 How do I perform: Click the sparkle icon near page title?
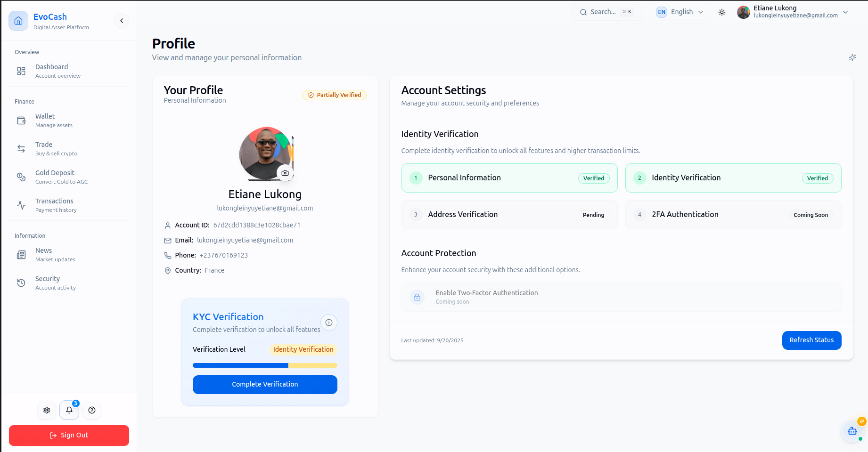[852, 57]
